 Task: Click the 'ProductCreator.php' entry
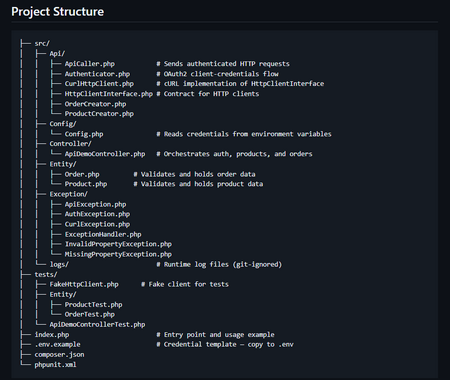click(x=99, y=114)
